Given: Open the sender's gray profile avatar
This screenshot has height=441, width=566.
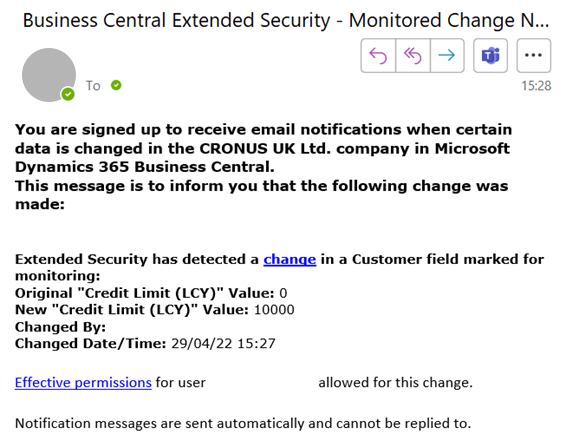Looking at the screenshot, I should (49, 75).
